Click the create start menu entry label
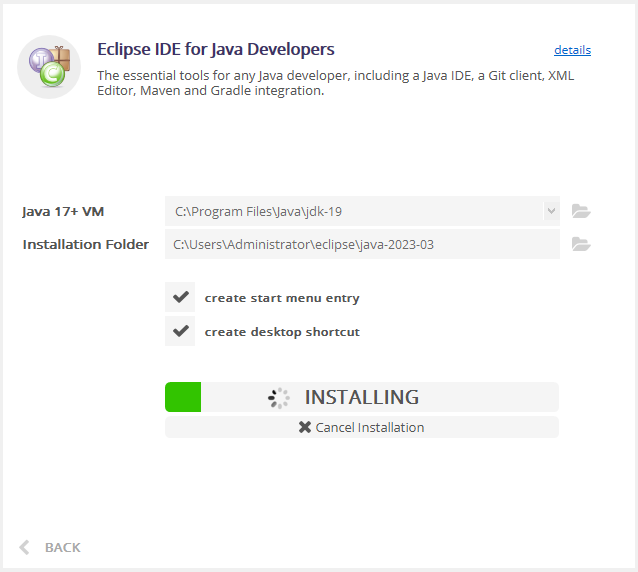 (282, 298)
